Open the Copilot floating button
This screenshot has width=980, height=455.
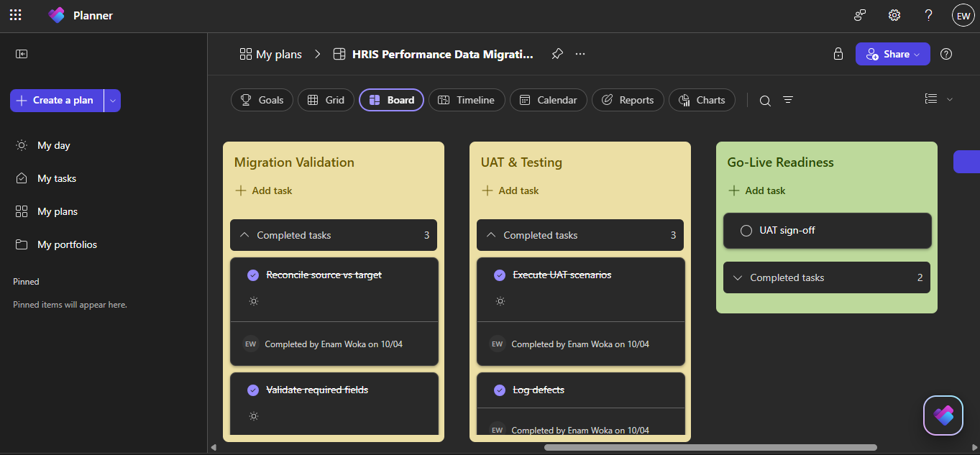[943, 415]
